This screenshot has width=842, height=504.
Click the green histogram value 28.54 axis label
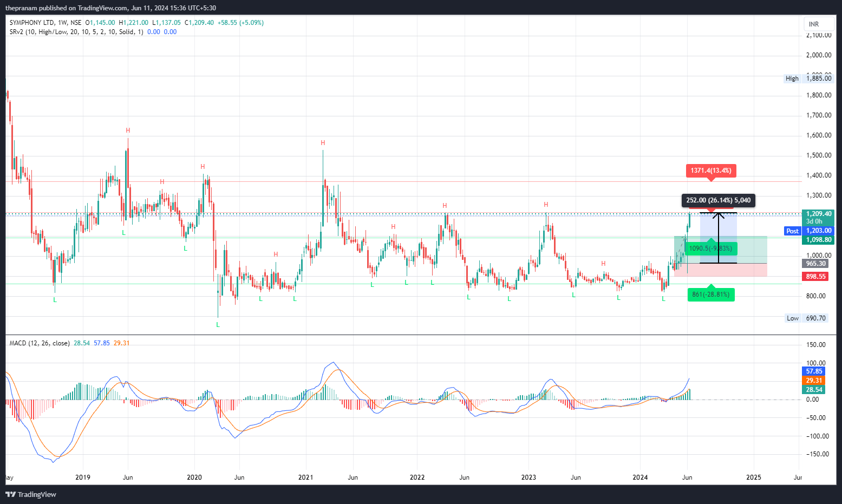click(x=814, y=390)
